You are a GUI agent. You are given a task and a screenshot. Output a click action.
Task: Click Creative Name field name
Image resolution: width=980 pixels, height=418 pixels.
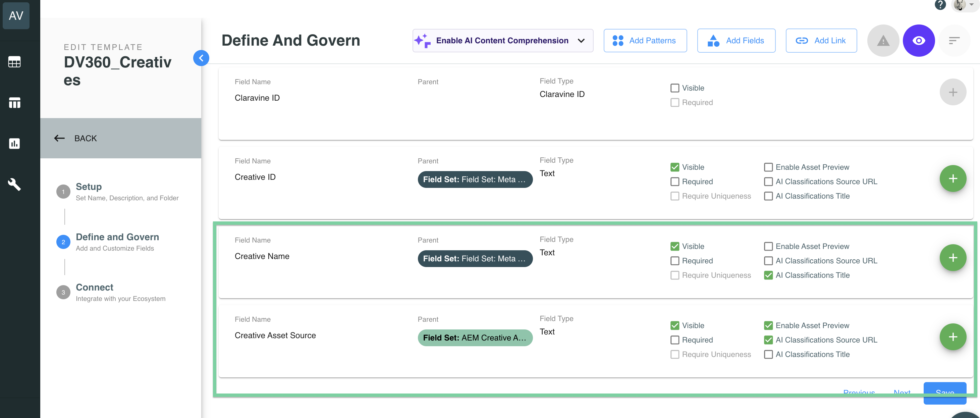[x=262, y=256]
